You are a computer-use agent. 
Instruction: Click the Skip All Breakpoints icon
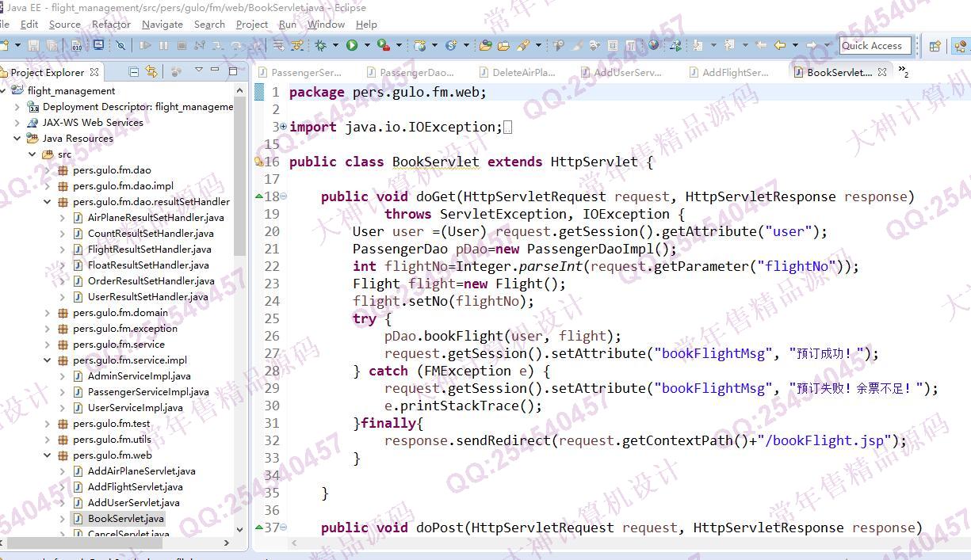121,46
